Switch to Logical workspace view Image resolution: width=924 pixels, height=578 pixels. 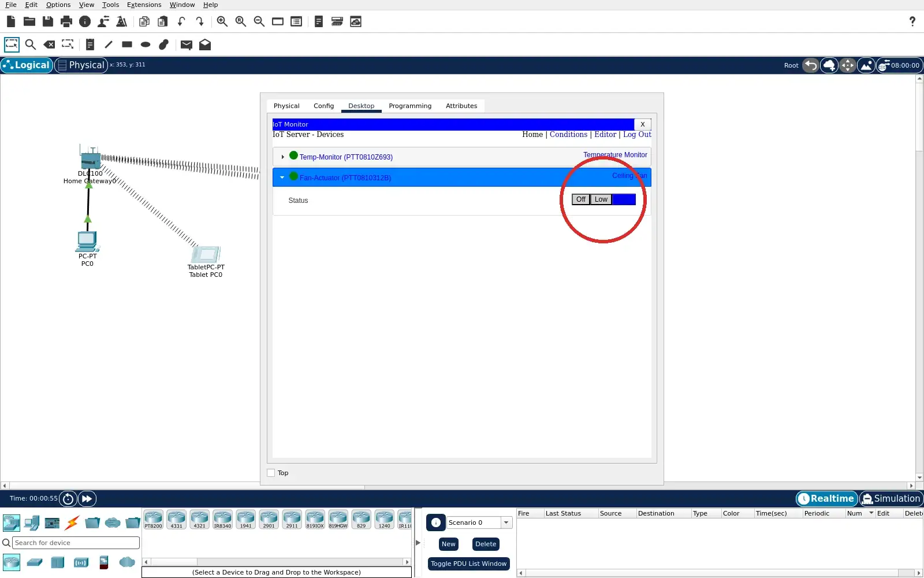click(27, 65)
